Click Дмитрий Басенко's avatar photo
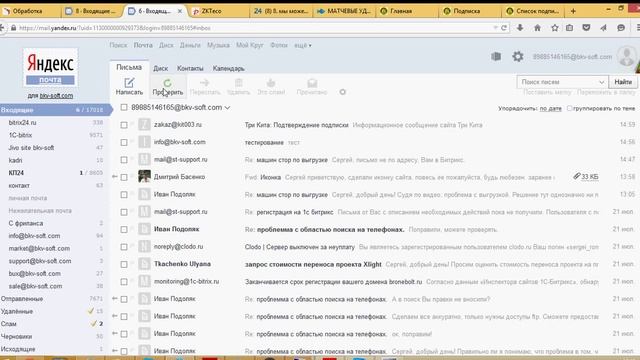 144,176
